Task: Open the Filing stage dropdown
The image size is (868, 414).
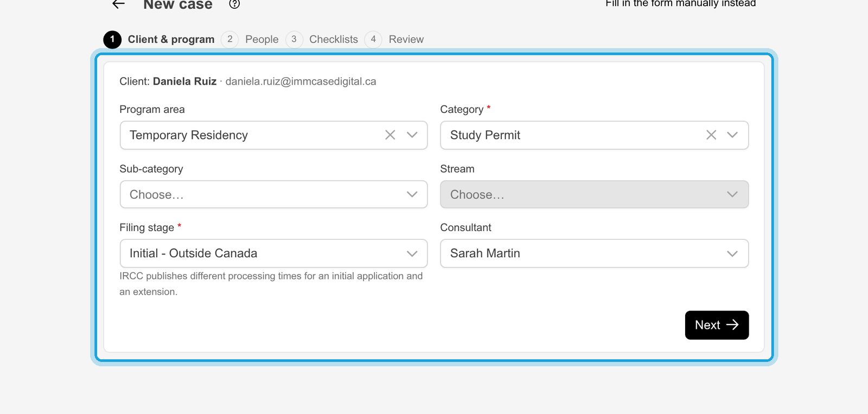Action: pos(273,253)
